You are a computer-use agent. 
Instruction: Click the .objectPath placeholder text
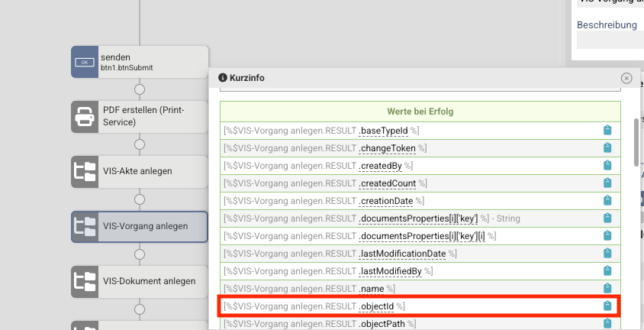coord(382,324)
